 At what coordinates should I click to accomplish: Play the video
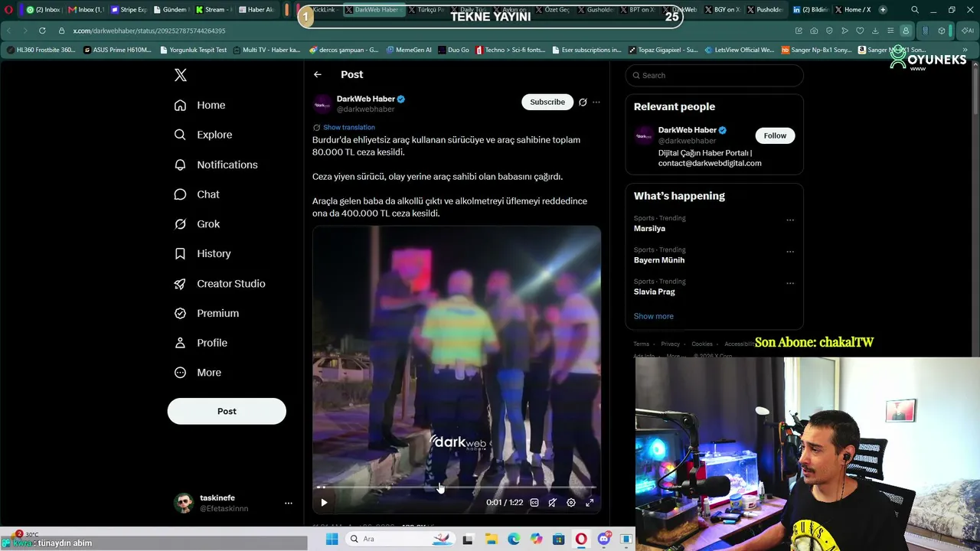[x=324, y=503]
